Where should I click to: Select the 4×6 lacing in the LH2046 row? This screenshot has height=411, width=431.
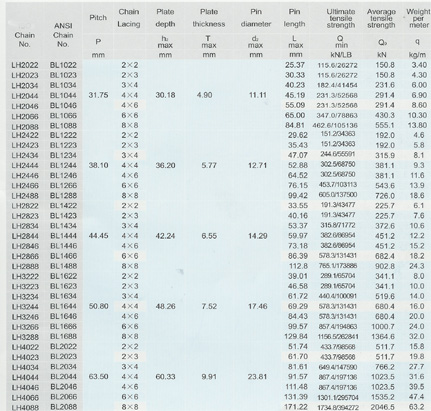click(x=129, y=105)
